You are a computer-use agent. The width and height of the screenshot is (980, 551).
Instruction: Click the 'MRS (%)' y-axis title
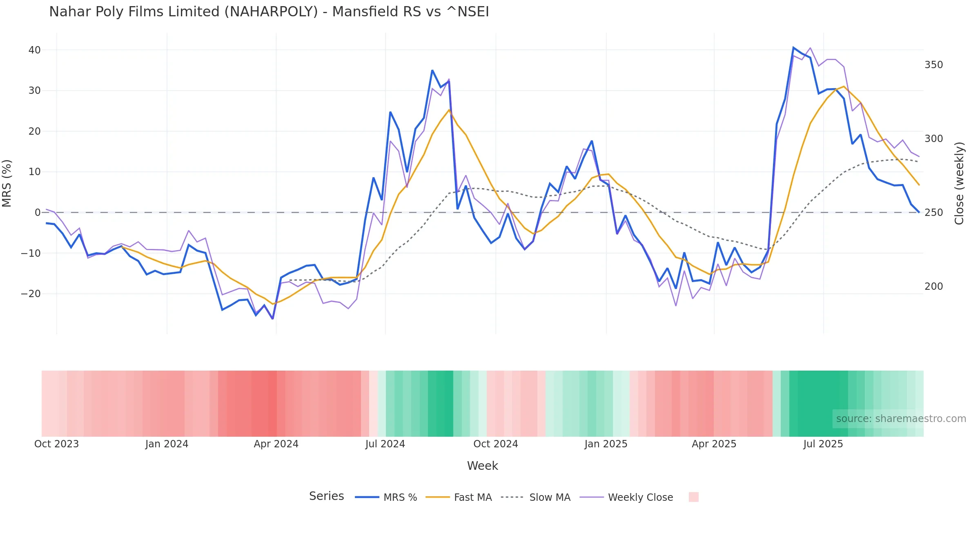pos(7,183)
